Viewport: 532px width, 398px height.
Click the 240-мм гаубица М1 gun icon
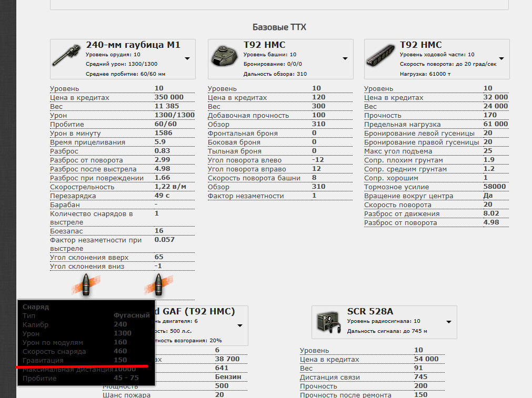(66, 55)
